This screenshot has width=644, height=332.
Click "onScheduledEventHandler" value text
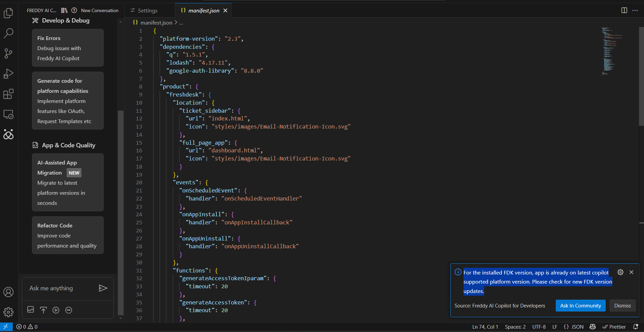262,198
